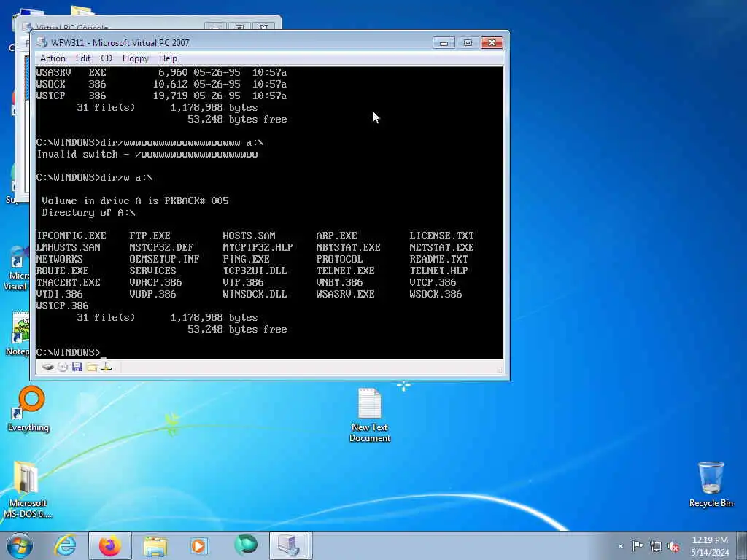Click ROUTE.EXE in the directory listing

[x=63, y=271]
